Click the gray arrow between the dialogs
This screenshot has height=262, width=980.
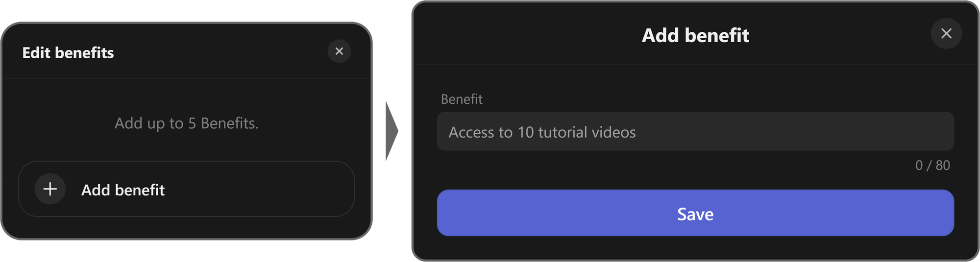pos(392,131)
